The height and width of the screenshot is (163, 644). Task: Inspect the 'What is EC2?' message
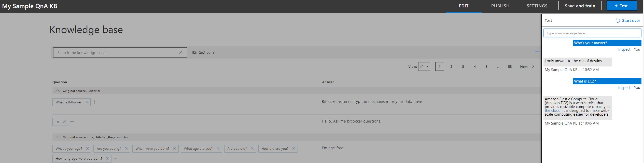click(624, 88)
